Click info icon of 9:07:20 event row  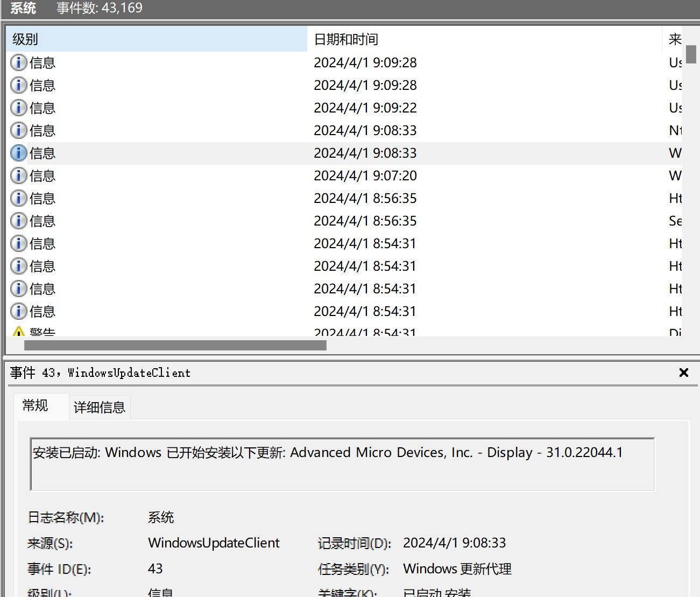(x=19, y=176)
